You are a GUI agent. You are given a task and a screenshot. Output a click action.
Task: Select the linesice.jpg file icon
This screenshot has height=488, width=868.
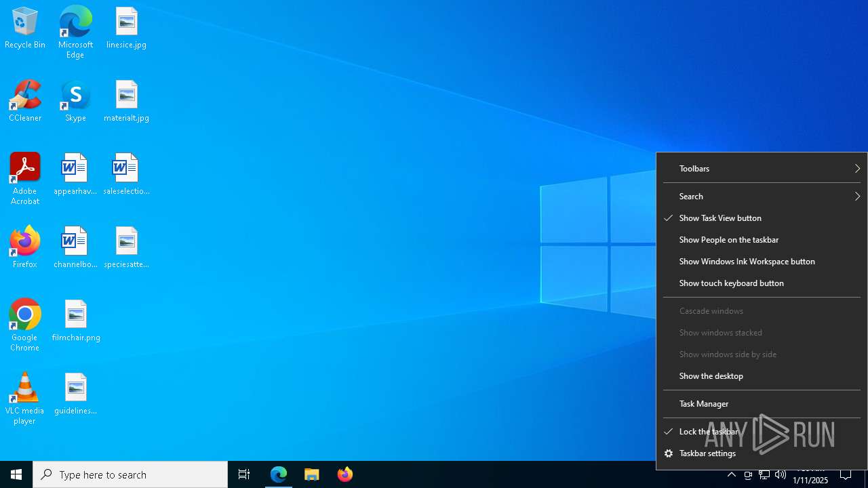pyautogui.click(x=126, y=28)
